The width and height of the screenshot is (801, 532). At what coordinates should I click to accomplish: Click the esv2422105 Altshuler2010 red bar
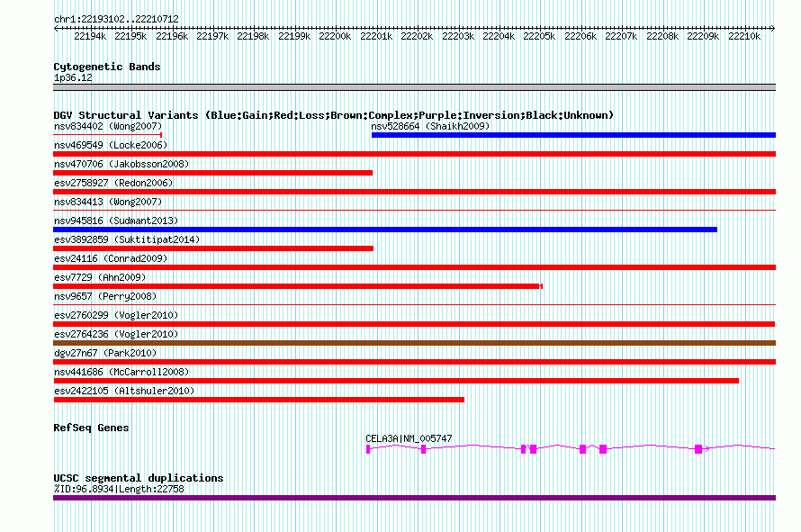click(x=258, y=400)
